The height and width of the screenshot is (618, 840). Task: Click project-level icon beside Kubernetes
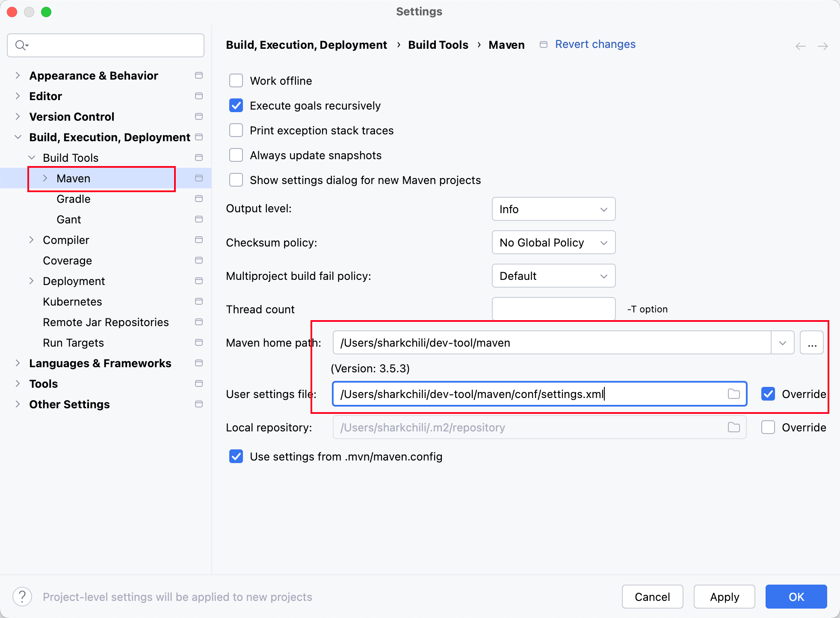pos(199,301)
